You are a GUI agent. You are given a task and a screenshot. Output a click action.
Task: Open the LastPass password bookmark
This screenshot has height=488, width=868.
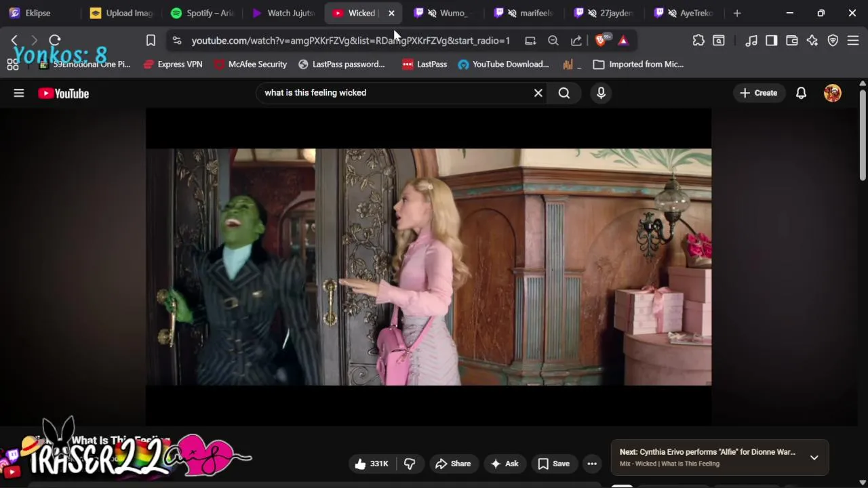click(x=342, y=64)
